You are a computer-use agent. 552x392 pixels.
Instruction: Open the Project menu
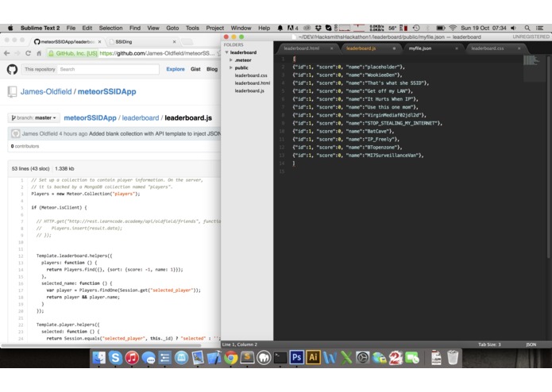214,28
